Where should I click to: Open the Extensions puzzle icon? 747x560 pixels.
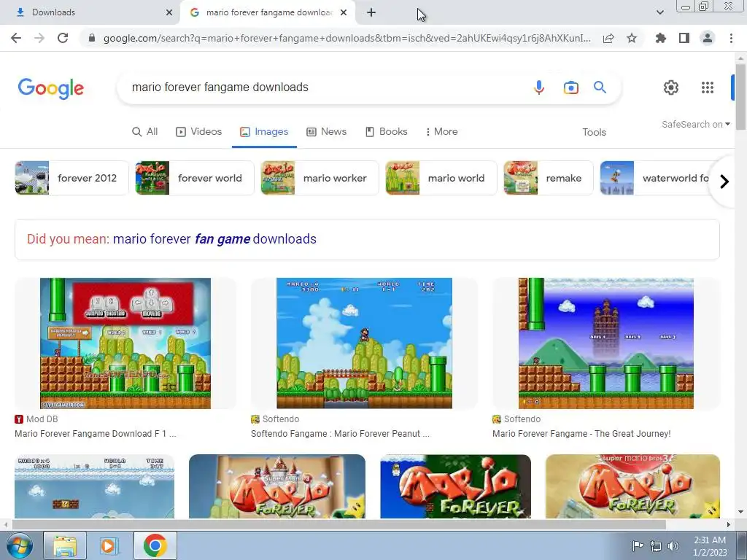(x=661, y=38)
